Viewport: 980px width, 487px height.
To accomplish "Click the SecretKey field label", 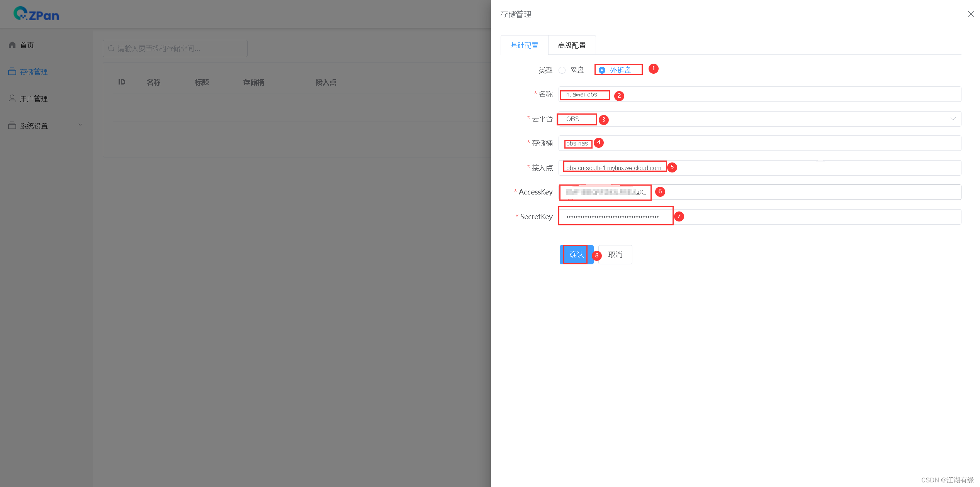I will [x=536, y=216].
